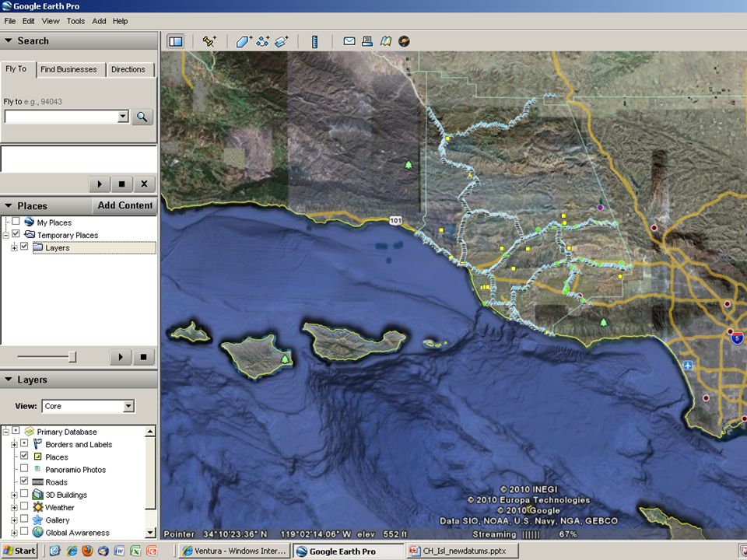Collapse the Layers panel triangle
This screenshot has width=747, height=560.
coord(8,380)
